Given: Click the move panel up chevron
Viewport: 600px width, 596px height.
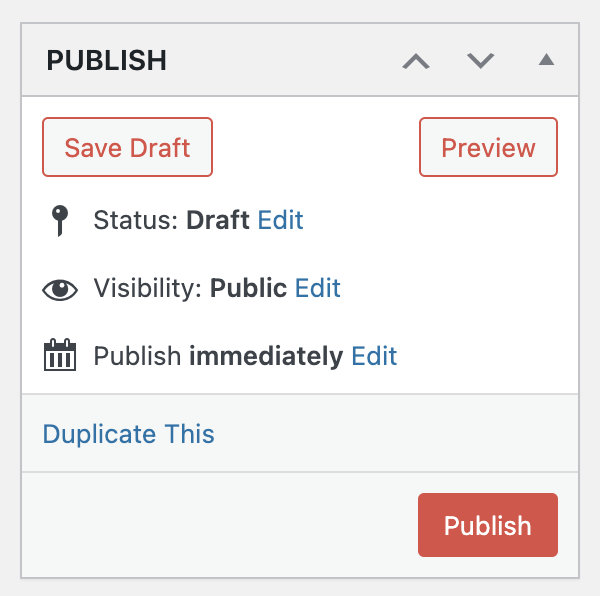Looking at the screenshot, I should 416,61.
